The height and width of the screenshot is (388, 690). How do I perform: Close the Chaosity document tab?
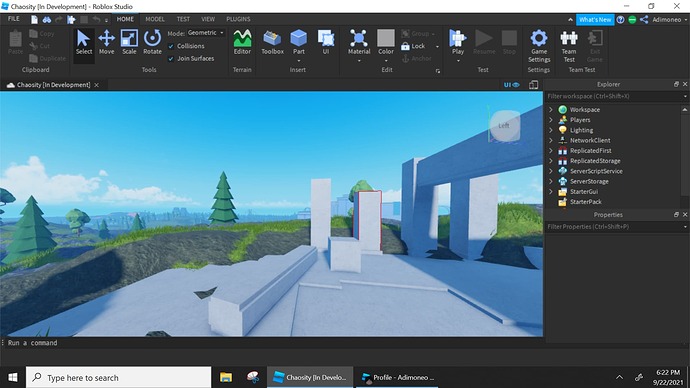[96, 85]
